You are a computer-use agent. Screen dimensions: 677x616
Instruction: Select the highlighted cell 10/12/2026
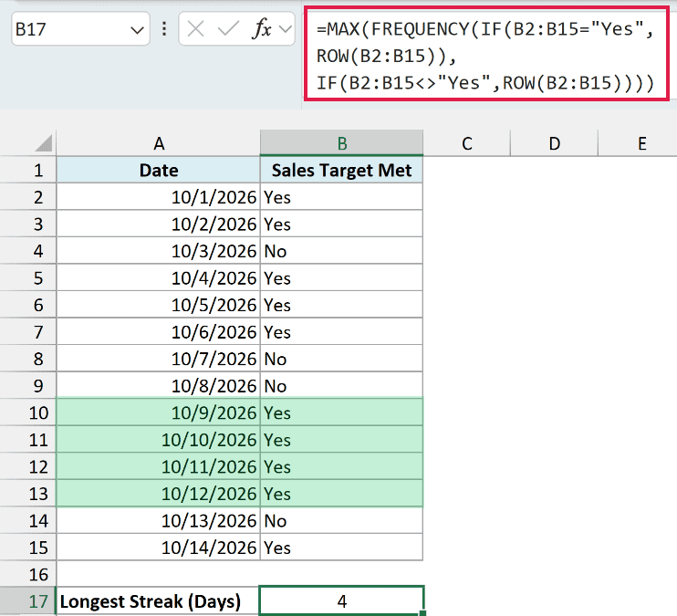click(159, 494)
